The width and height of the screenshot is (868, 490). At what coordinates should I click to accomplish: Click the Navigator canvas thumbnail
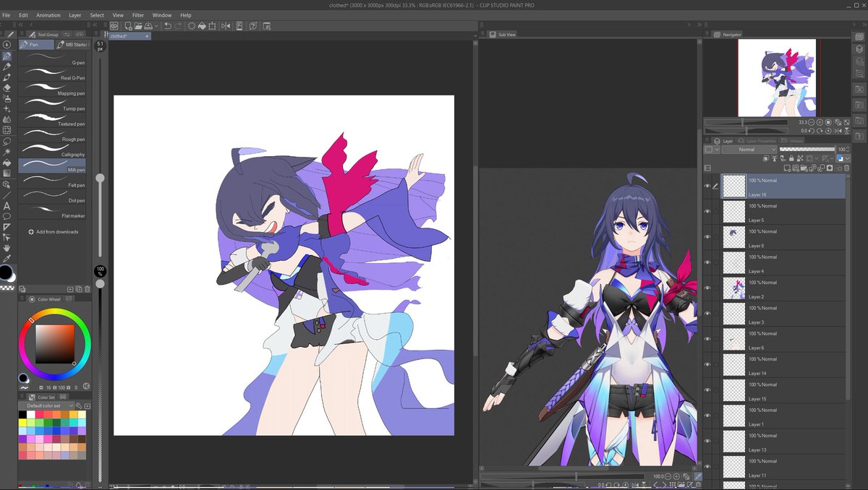[777, 77]
